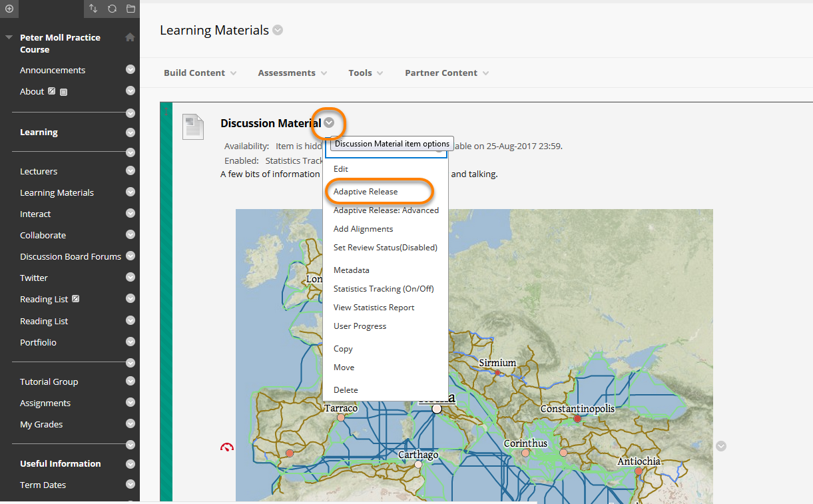The height and width of the screenshot is (504, 813).
Task: Open Announcements in course menu
Action: click(x=53, y=70)
